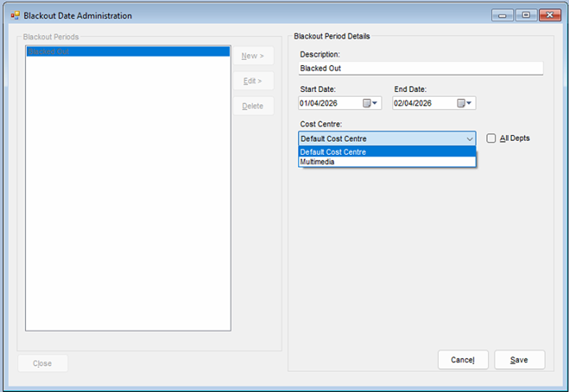The image size is (569, 392).
Task: Focus the Description text field
Action: tap(421, 68)
